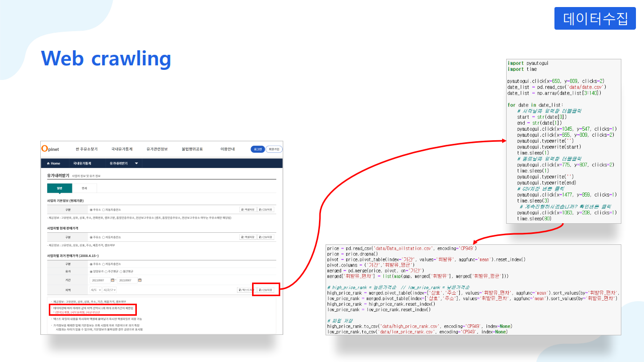
Task: Click 엑셀저장 for 사업자별 현재 판매가격
Action: point(247,237)
